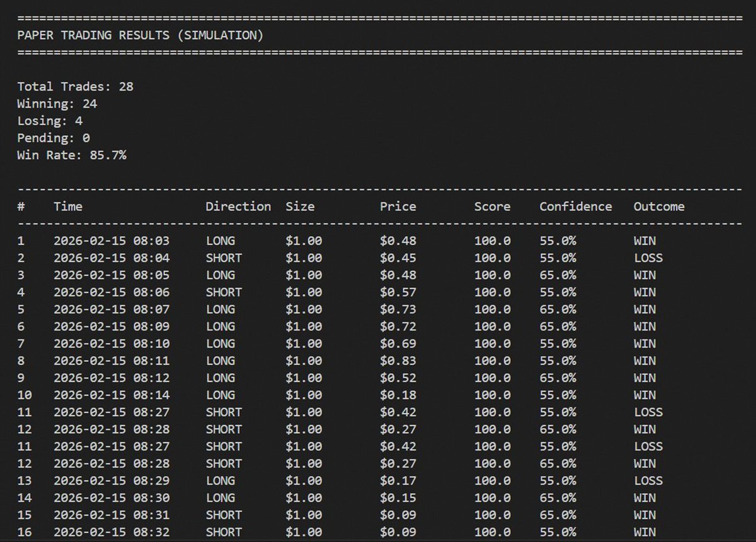Click the price value '$0.18'
The image size is (756, 542).
[398, 395]
